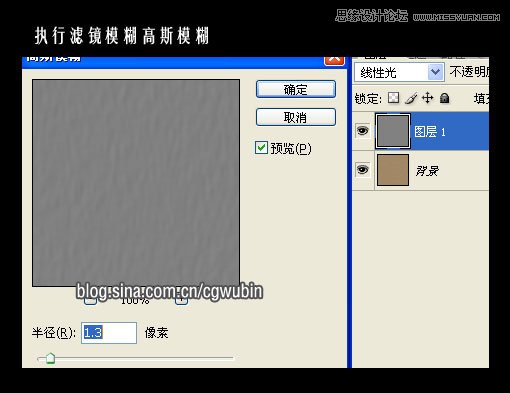
Task: Click the 不透明度 opacity label
Action: 469,71
